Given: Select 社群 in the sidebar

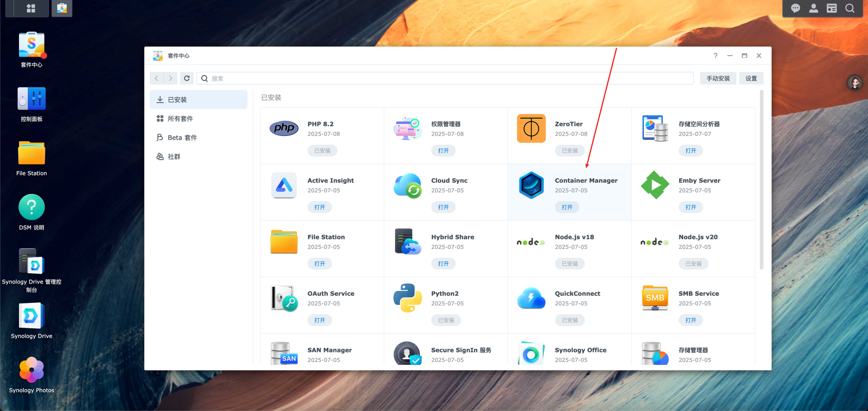Looking at the screenshot, I should pos(198,157).
